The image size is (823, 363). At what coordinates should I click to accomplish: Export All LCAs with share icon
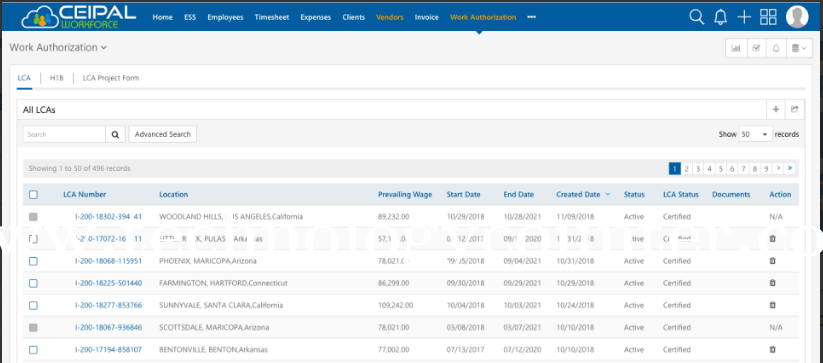pyautogui.click(x=795, y=109)
